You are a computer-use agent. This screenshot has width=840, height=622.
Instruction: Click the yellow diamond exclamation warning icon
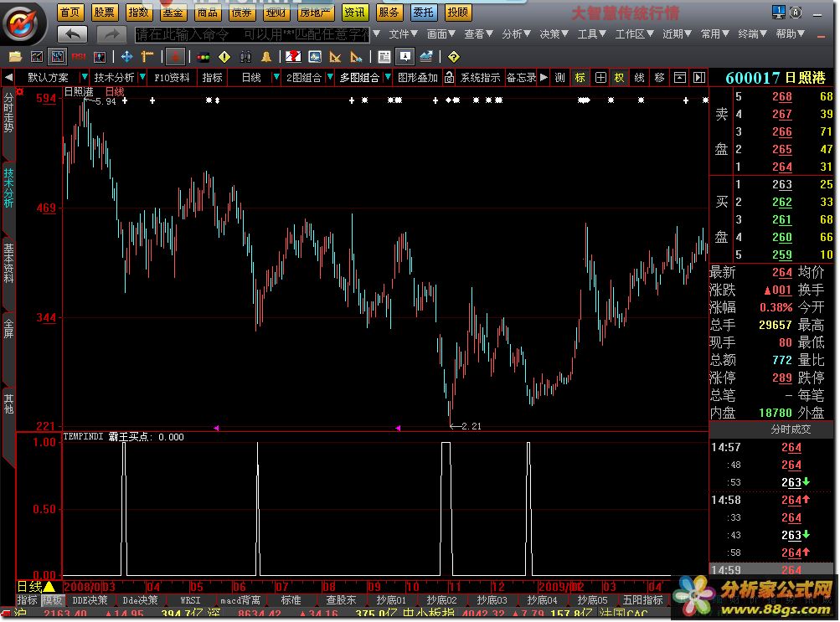coord(224,56)
